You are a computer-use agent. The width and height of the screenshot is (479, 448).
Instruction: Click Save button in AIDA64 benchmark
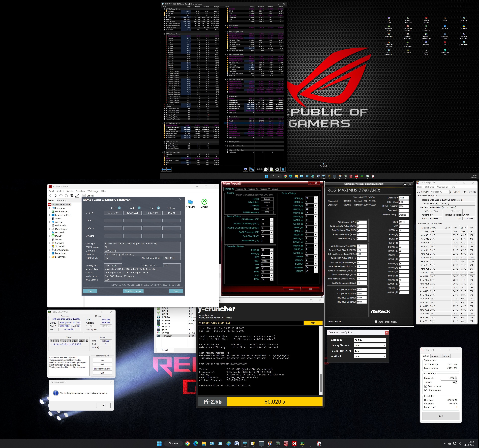tap(90, 291)
